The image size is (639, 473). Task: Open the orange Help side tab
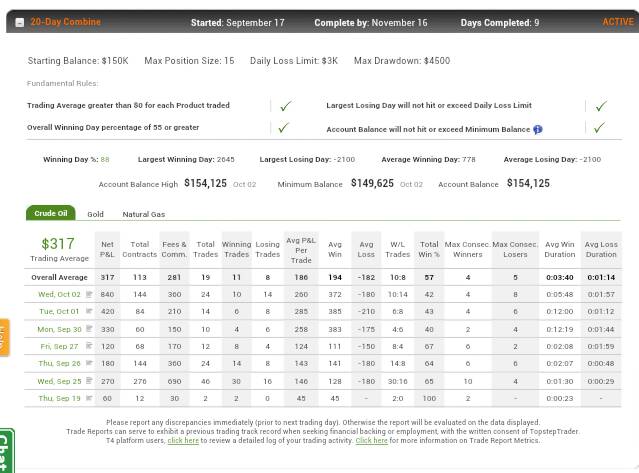click(x=4, y=338)
